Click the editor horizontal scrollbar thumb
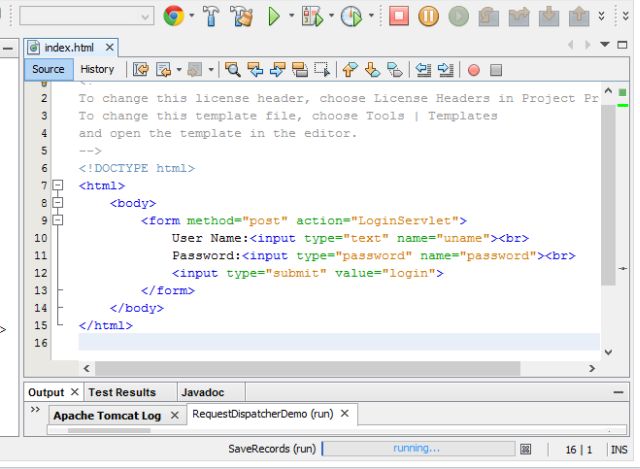 click(x=308, y=369)
